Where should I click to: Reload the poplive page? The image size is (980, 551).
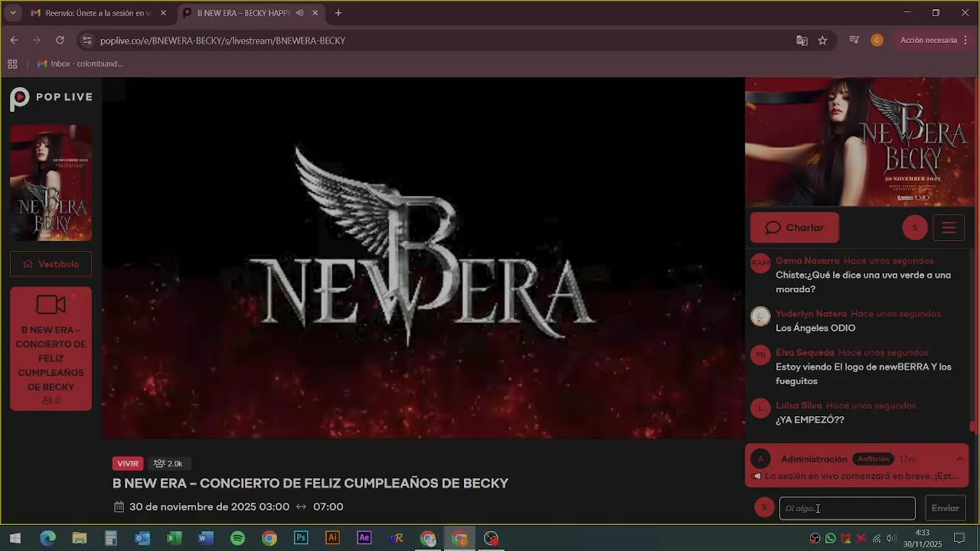click(60, 41)
